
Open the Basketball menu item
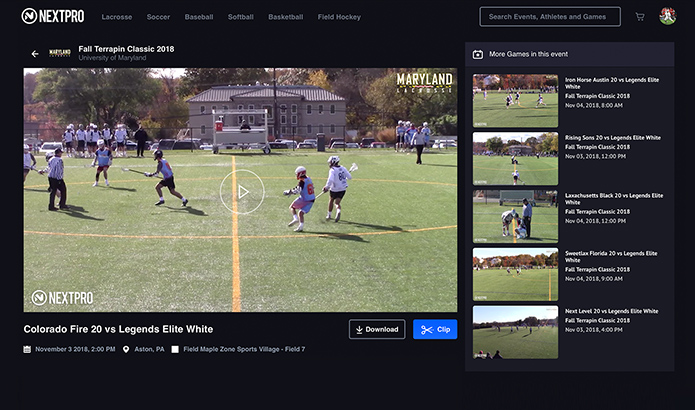coord(285,17)
